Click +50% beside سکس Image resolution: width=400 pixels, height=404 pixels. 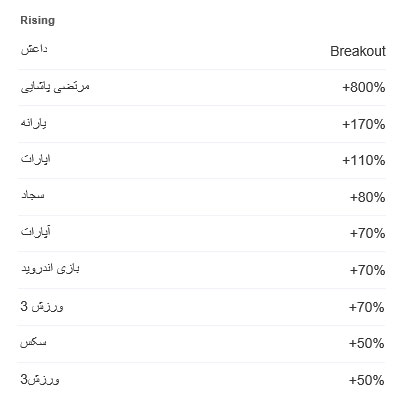(x=367, y=343)
